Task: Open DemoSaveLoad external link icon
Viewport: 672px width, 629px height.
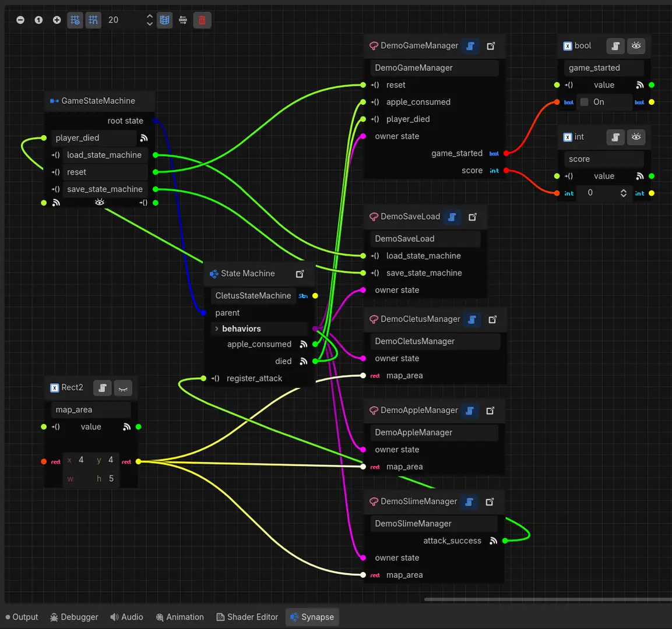Action: 473,217
